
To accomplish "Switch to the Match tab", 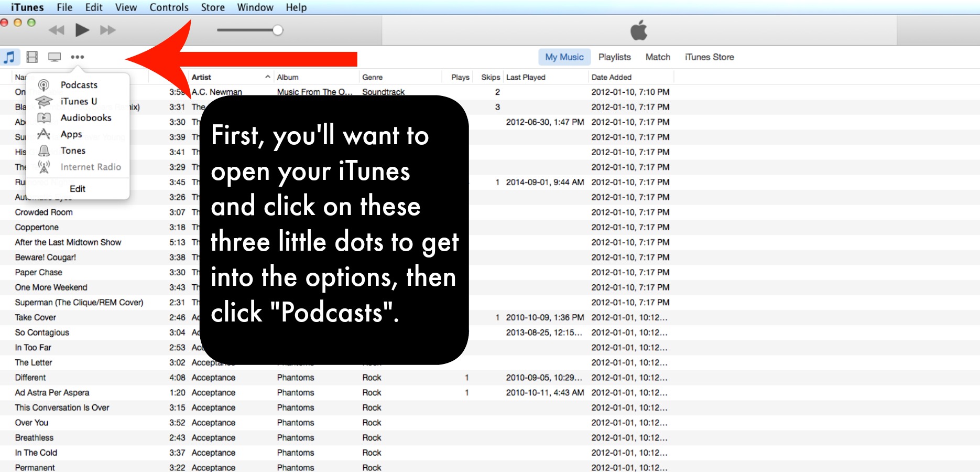I will point(658,57).
